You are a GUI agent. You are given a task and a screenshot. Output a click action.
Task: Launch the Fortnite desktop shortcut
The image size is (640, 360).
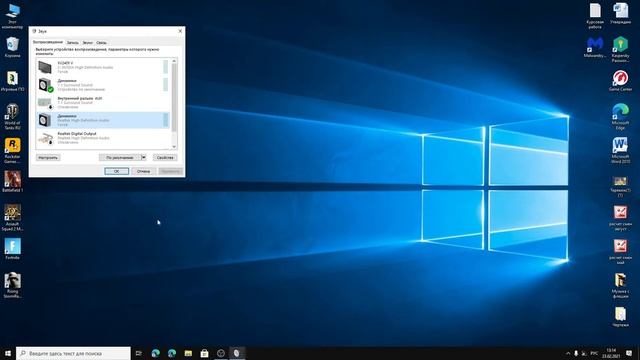click(12, 249)
